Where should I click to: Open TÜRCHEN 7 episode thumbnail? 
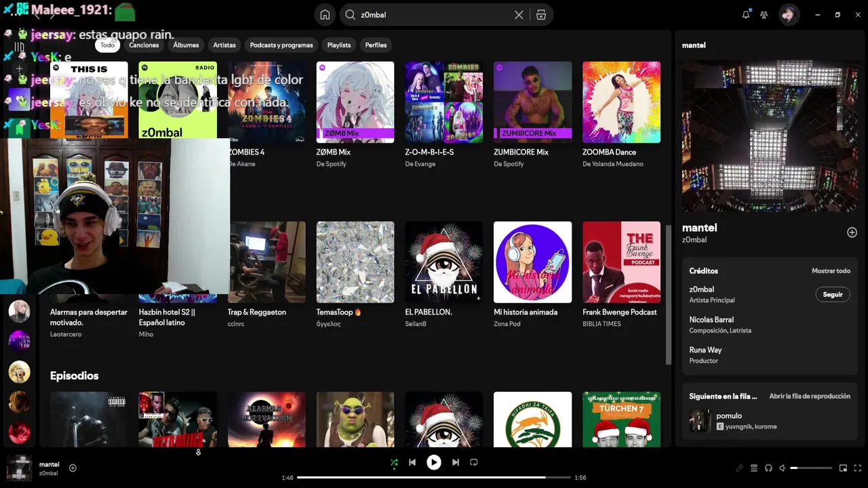[621, 420]
